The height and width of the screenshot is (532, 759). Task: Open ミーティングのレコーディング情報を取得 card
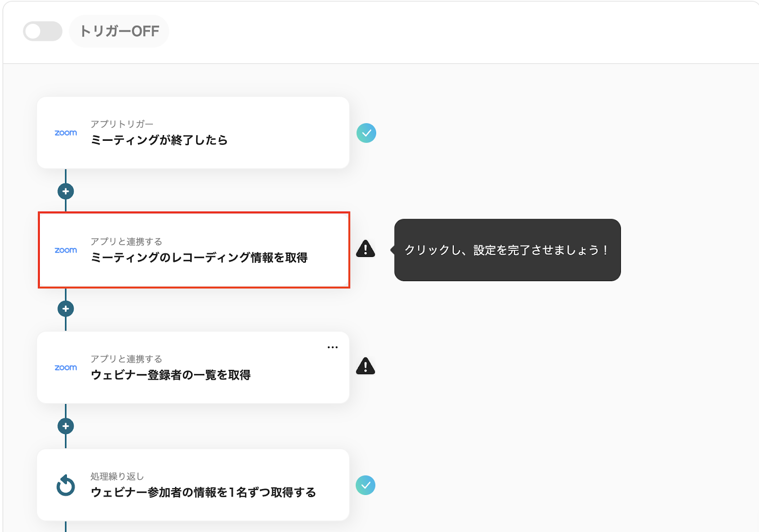coord(194,250)
